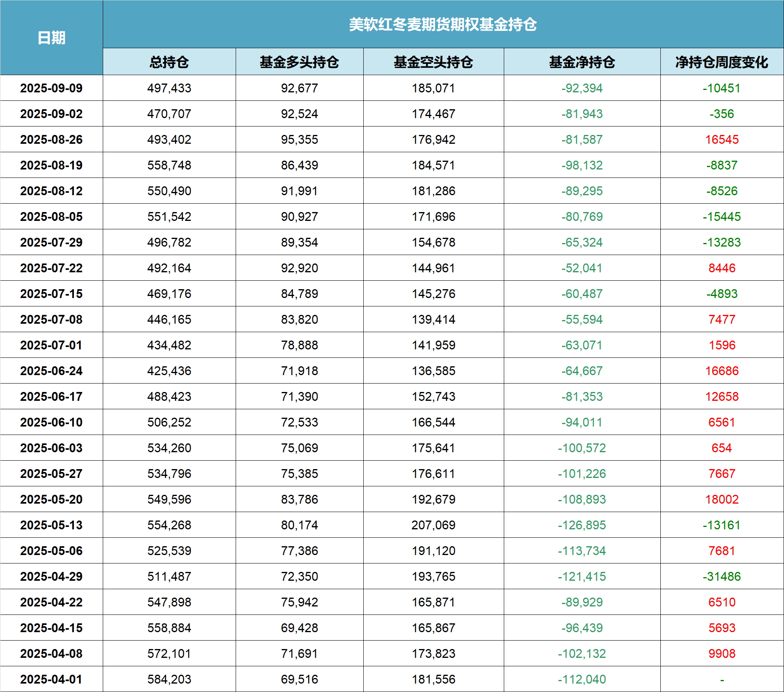
Task: Click the weekly change value -10451
Action: [721, 88]
